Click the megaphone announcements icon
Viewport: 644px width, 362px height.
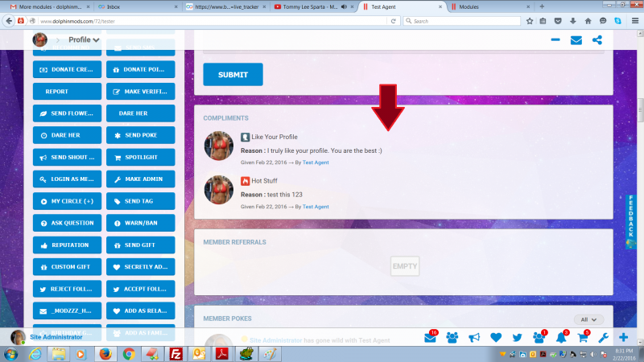474,338
